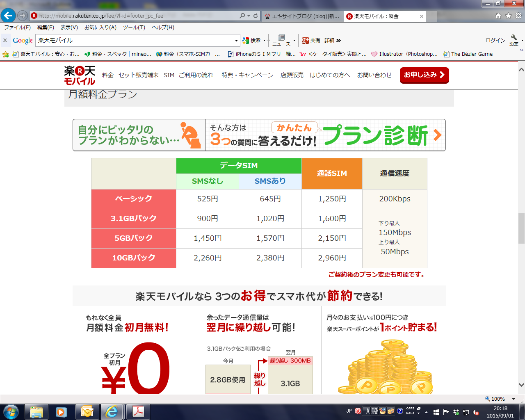Click Google toolbar ログイン link
Image resolution: width=525 pixels, height=420 pixels.
pos(495,40)
